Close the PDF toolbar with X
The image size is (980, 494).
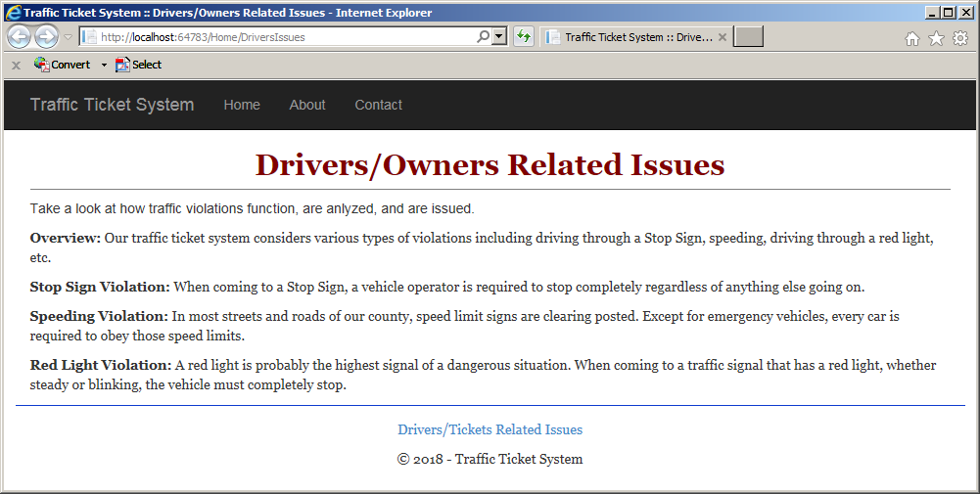(x=17, y=65)
